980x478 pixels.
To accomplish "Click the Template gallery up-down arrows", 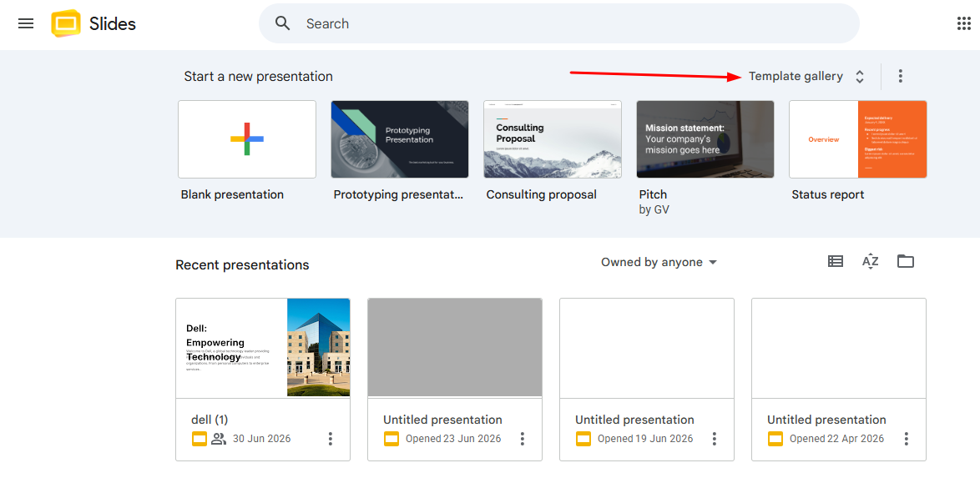I will (860, 77).
